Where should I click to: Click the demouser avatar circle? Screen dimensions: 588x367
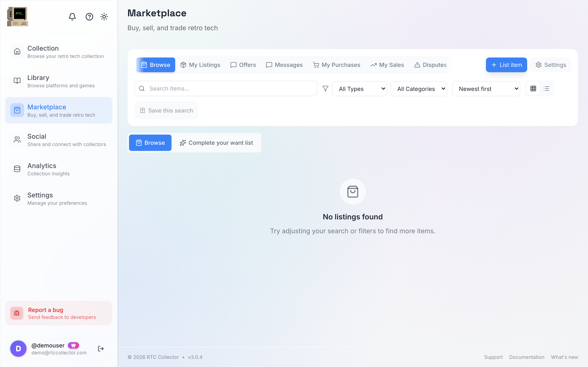18,349
